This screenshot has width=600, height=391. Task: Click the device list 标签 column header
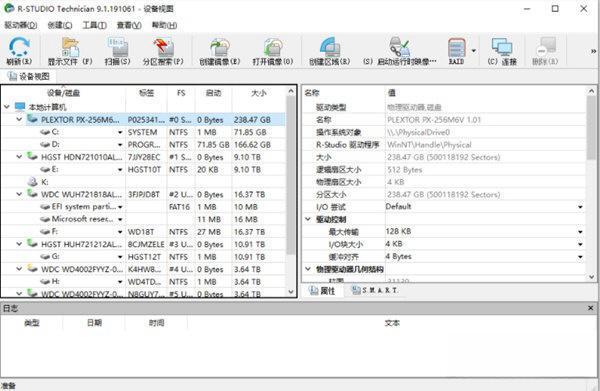click(146, 93)
